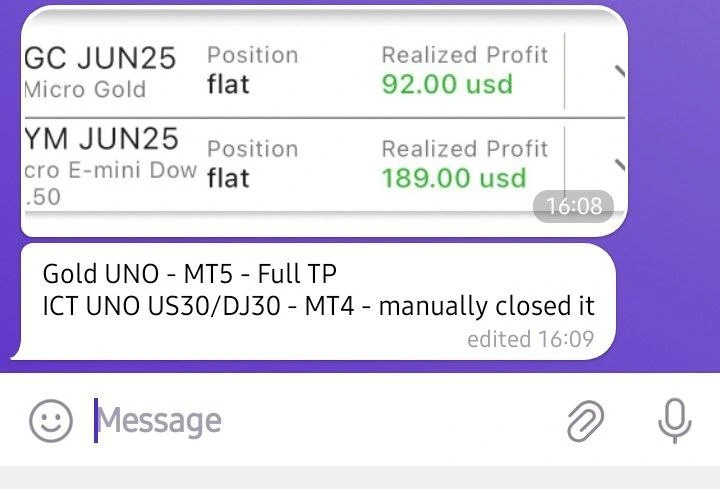
Task: Click the 'Gold UNO - MT5 - Full TP' line
Action: tap(189, 274)
